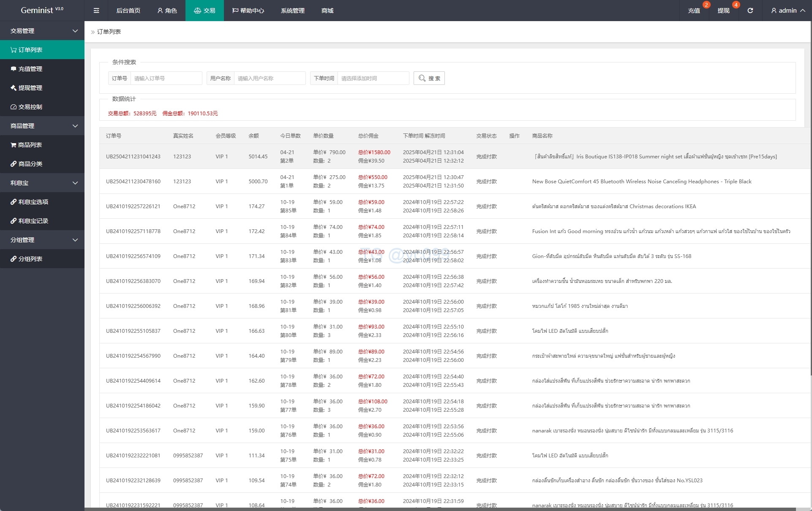The image size is (812, 511).
Task: Switch to the 系统管理 top menu
Action: click(x=292, y=11)
